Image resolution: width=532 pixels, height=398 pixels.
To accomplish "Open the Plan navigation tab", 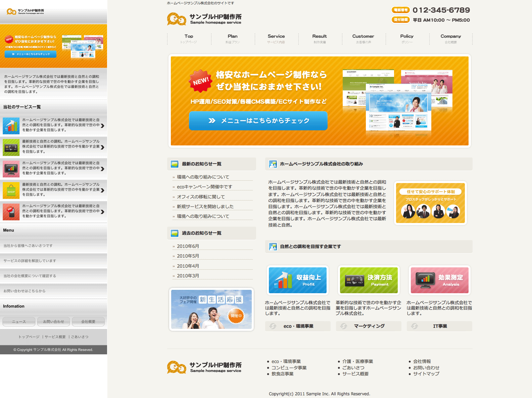I will pos(233,39).
